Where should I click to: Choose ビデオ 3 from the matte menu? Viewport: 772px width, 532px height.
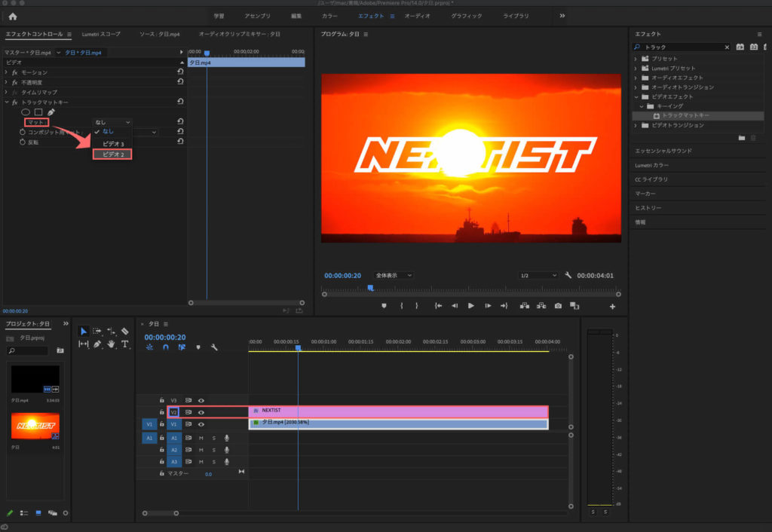112,144
